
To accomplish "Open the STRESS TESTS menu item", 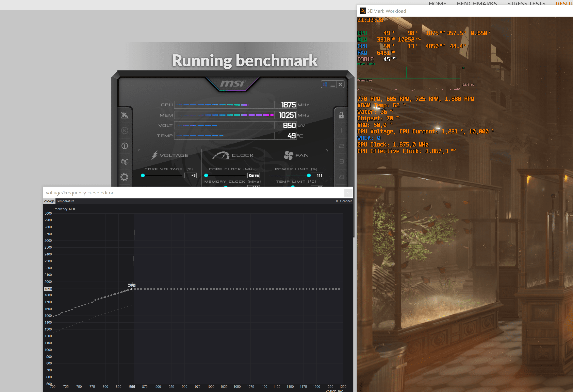I will click(x=526, y=3).
